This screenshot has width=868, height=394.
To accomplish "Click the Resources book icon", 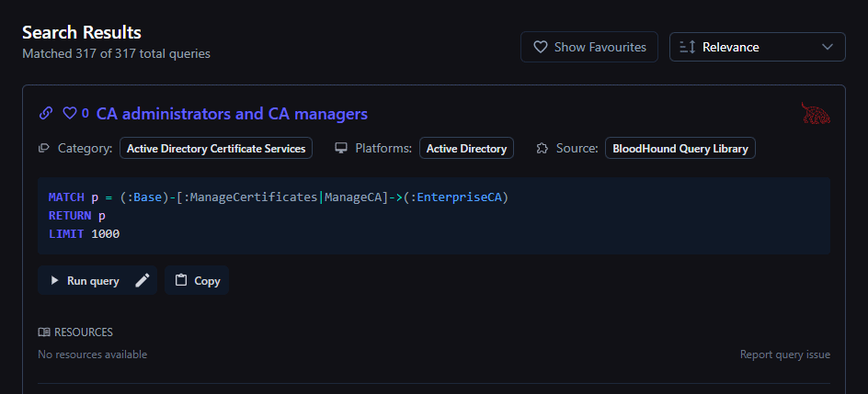I will [44, 332].
